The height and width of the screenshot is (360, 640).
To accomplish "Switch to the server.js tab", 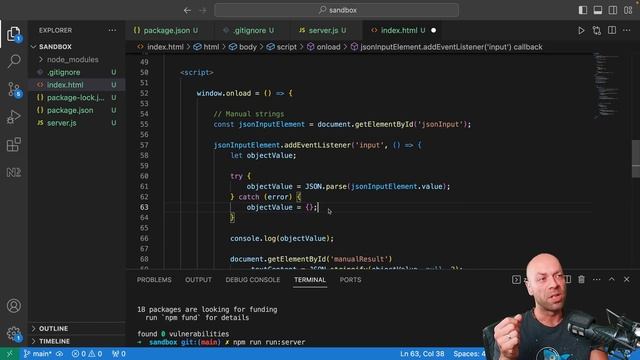I will pos(323,31).
